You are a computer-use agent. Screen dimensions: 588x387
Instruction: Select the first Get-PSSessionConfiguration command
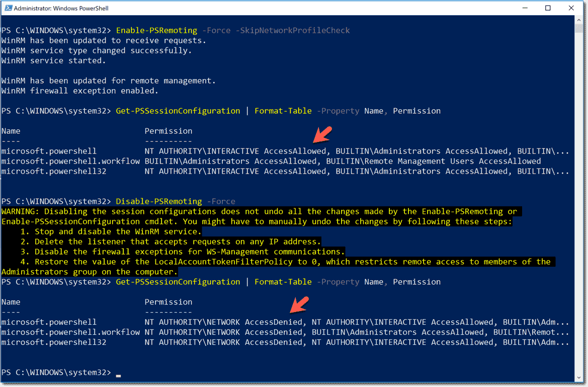(178, 111)
